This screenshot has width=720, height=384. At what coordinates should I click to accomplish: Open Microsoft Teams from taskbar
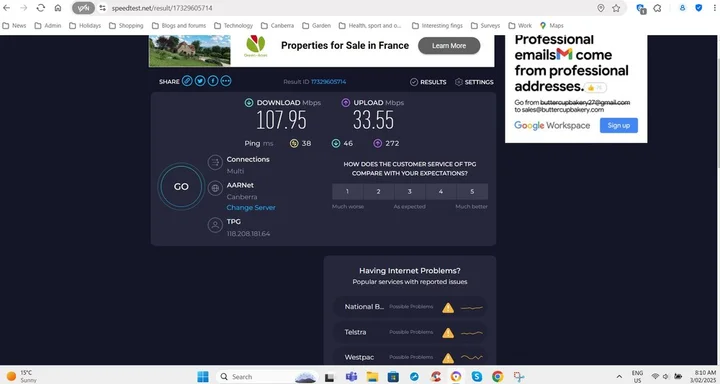pyautogui.click(x=351, y=377)
